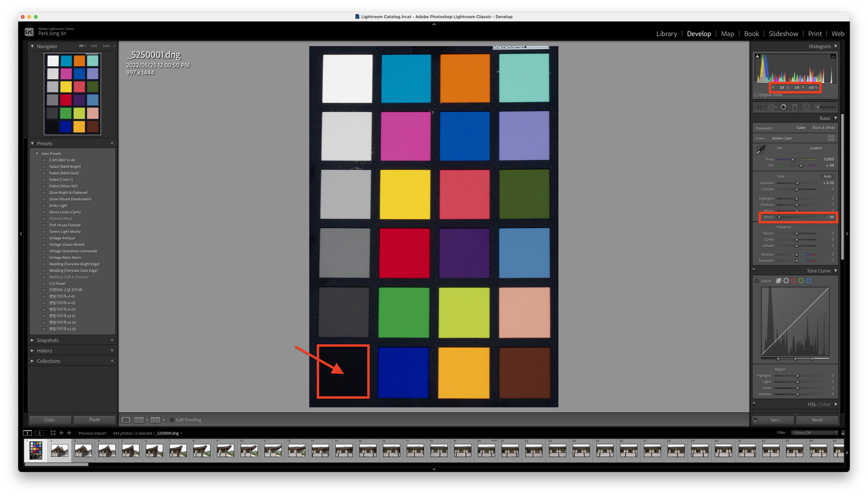The width and height of the screenshot is (868, 496).
Task: Switch to the Library module
Action: tap(666, 34)
